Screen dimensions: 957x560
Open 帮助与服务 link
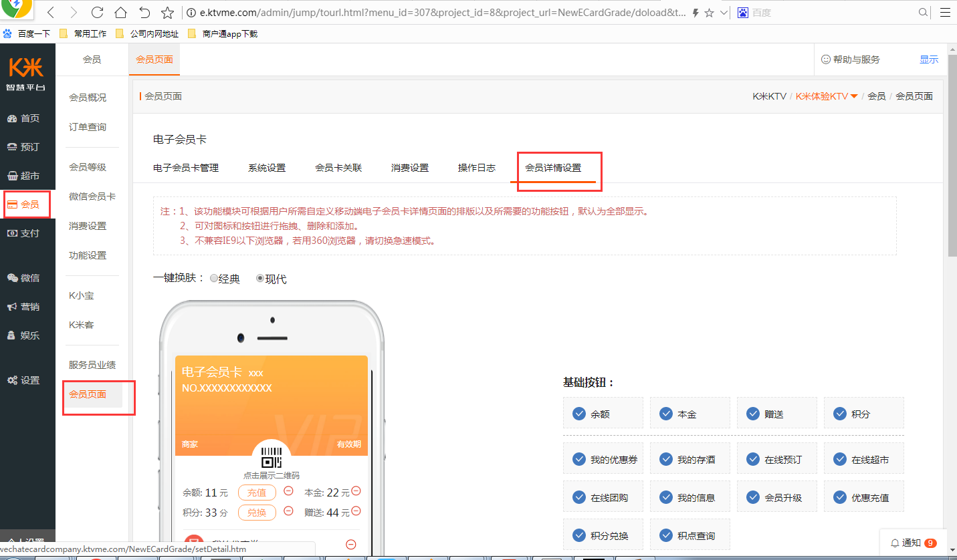pos(851,59)
